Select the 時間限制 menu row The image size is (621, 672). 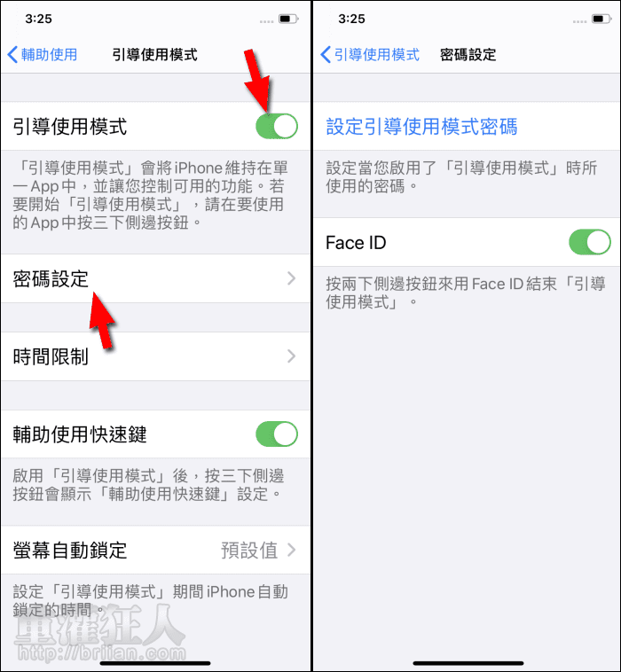[x=155, y=356]
